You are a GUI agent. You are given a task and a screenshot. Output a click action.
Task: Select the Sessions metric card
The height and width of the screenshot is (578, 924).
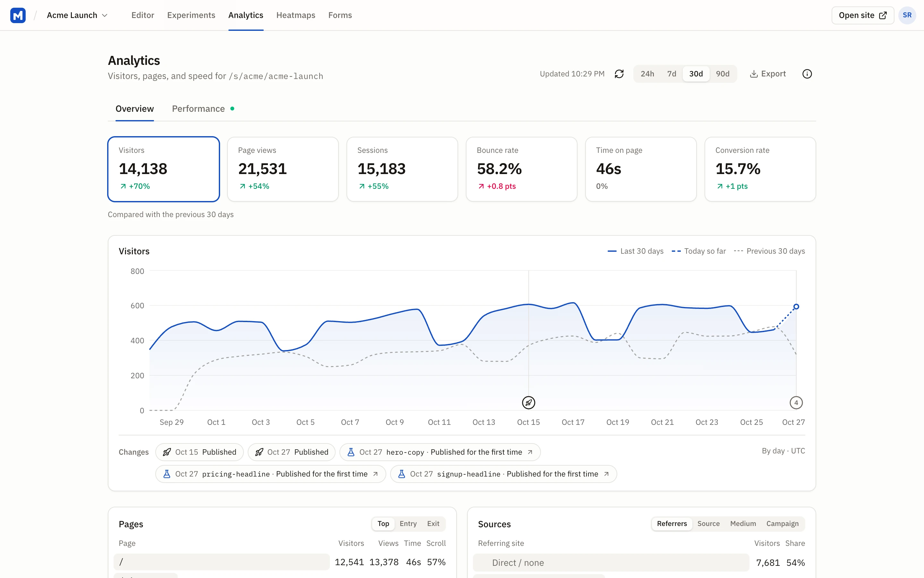click(402, 169)
